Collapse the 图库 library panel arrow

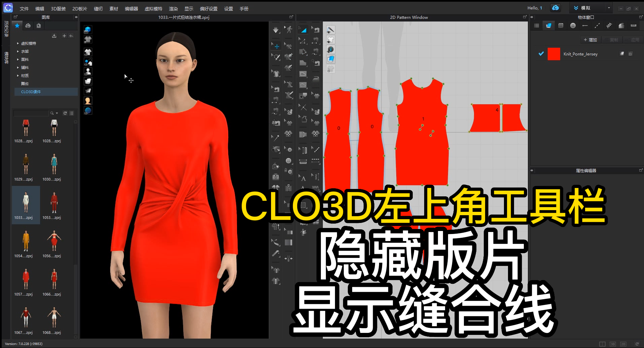point(76,17)
